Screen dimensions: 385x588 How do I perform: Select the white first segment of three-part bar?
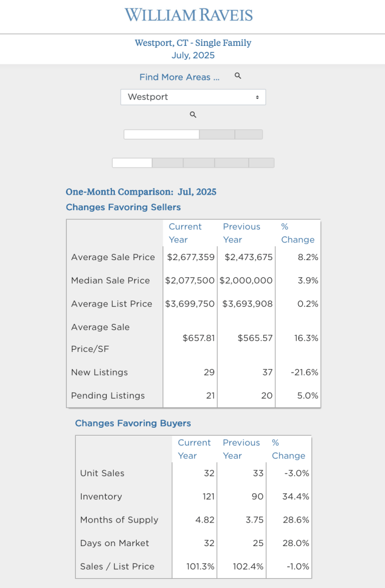pyautogui.click(x=161, y=134)
